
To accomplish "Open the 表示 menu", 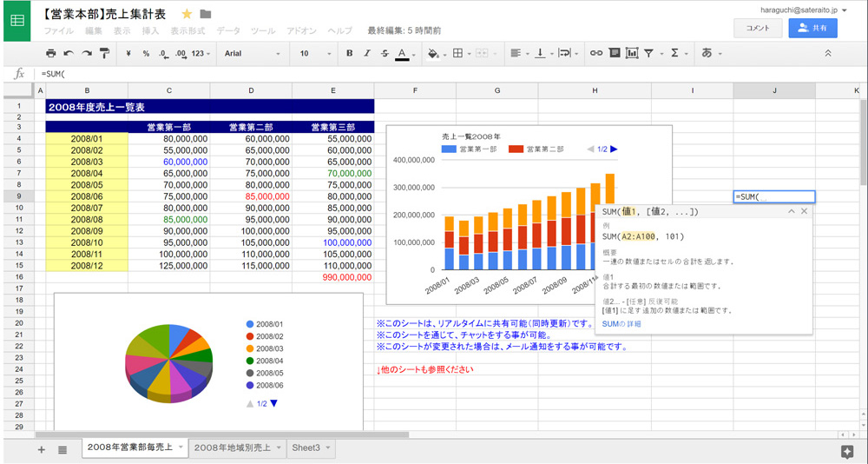I will click(122, 31).
